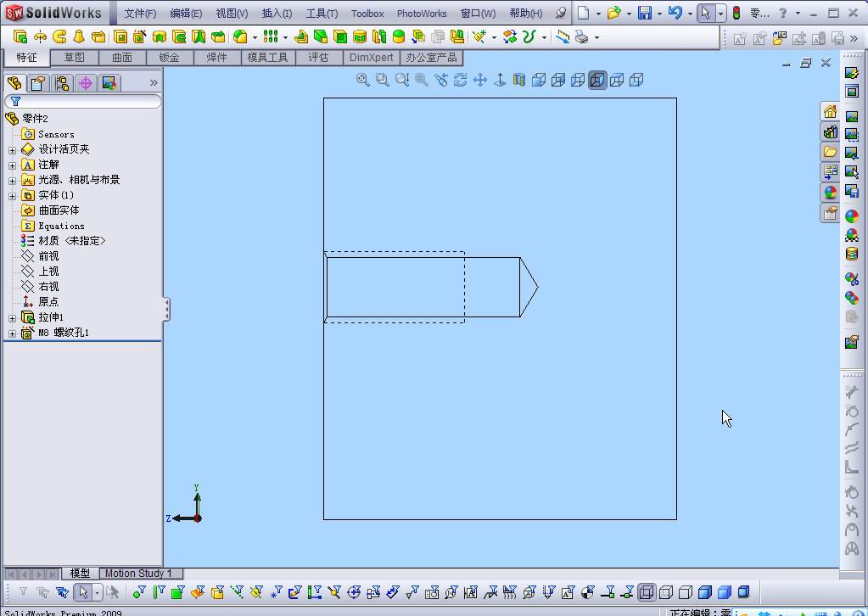Image resolution: width=868 pixels, height=616 pixels.
Task: Open the FeatureManager design tree tab
Action: point(15,83)
